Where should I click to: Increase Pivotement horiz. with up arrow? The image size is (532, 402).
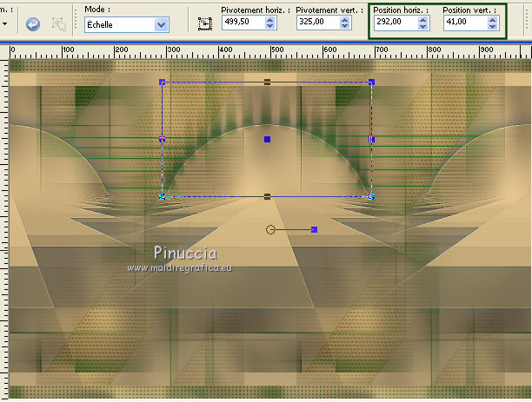270,20
